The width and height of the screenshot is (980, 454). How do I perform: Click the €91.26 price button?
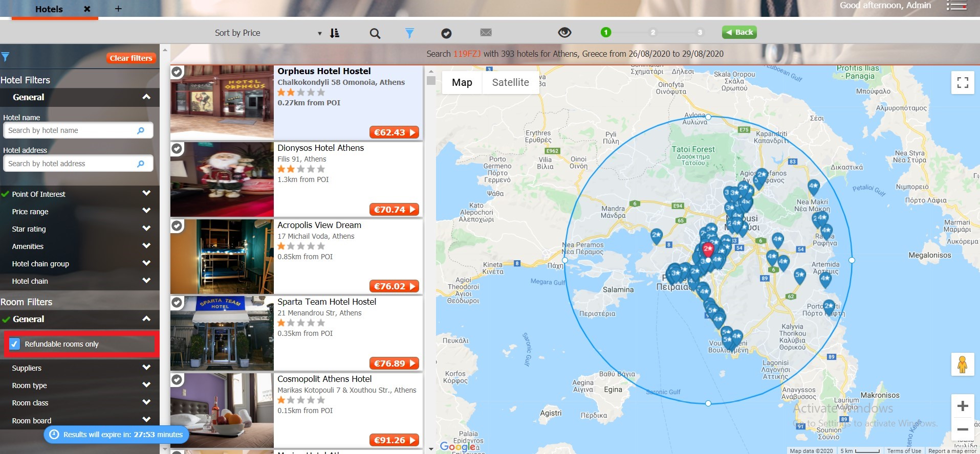(394, 440)
